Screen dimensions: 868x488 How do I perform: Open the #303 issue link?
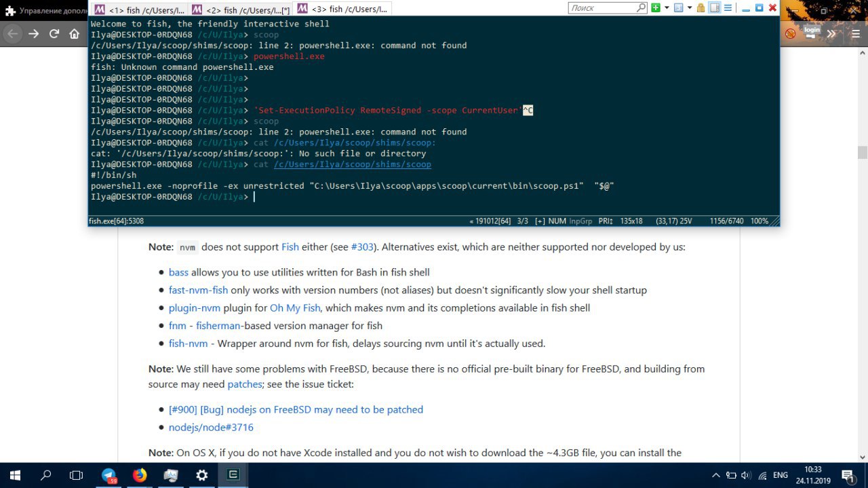coord(362,247)
